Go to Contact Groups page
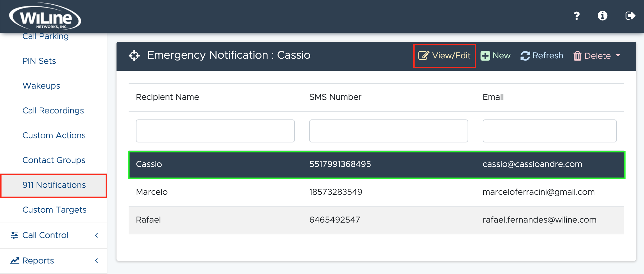This screenshot has height=274, width=644. [x=54, y=160]
